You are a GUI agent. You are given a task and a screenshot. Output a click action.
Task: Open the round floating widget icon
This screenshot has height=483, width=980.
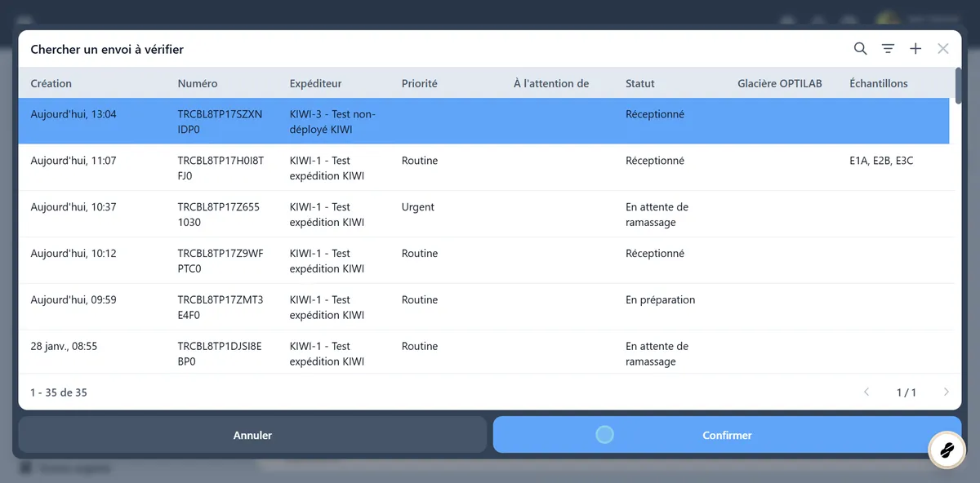point(947,450)
